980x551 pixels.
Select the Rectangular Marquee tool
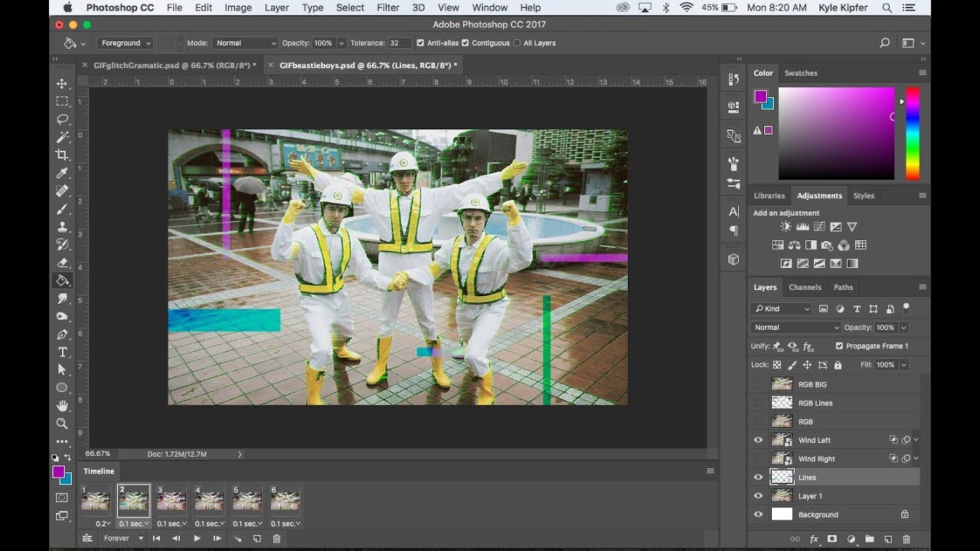coord(62,101)
